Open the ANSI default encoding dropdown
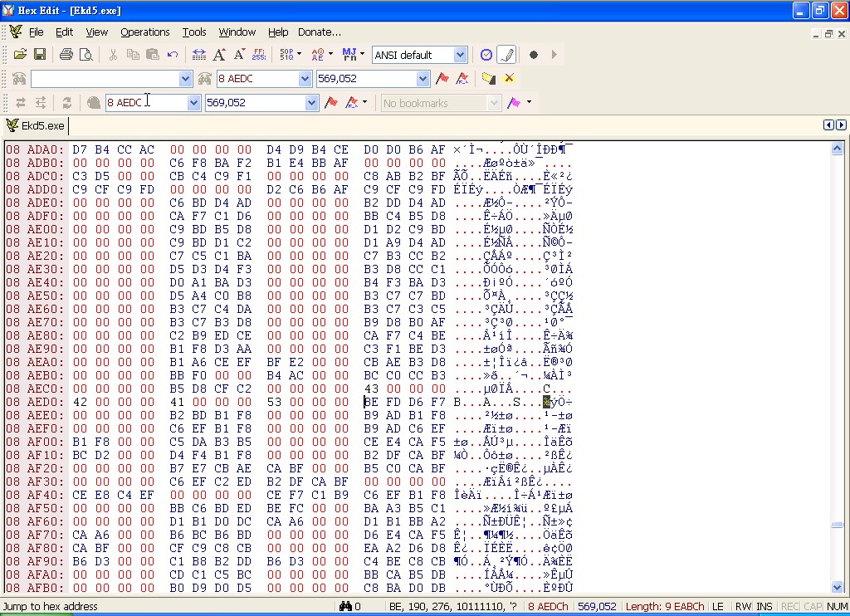Image resolution: width=850 pixels, height=616 pixels. (460, 55)
